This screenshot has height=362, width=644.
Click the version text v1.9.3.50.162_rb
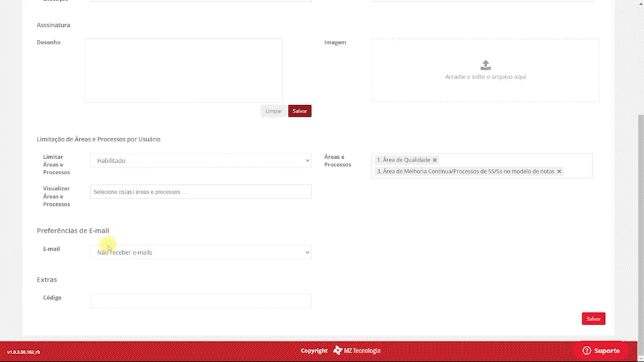(x=23, y=352)
